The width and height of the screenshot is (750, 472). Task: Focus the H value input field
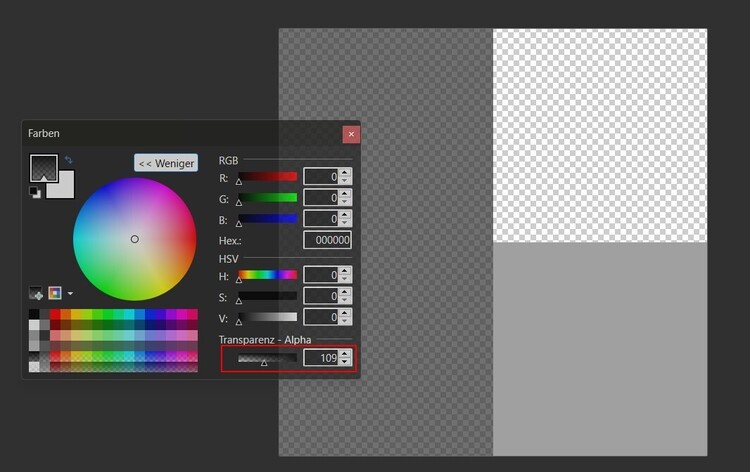point(321,274)
